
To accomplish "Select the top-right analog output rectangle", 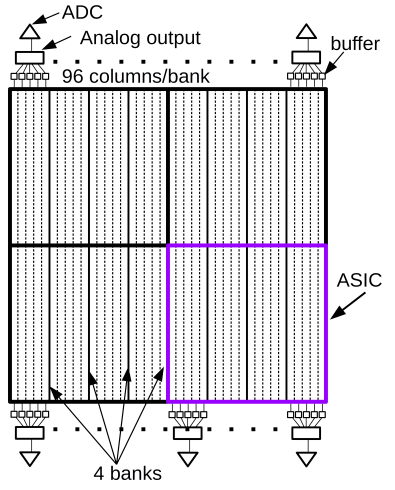I will pyautogui.click(x=306, y=57).
